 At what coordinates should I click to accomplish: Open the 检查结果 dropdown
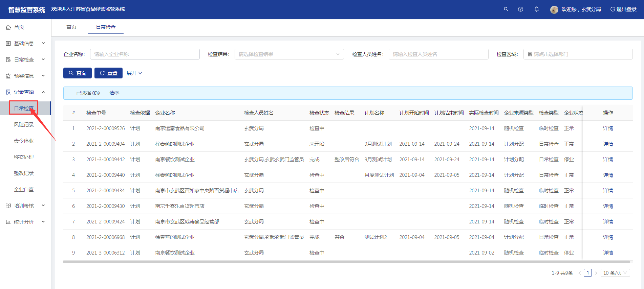[x=289, y=54]
